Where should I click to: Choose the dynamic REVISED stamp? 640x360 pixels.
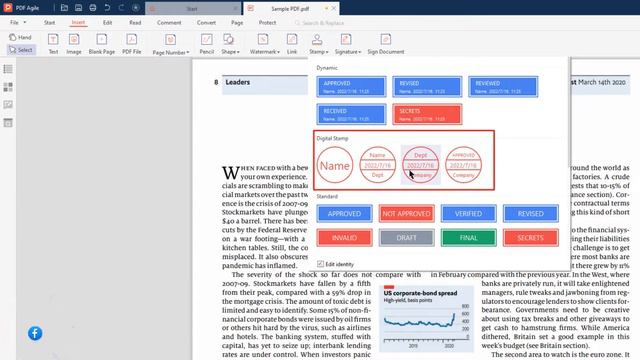(427, 87)
